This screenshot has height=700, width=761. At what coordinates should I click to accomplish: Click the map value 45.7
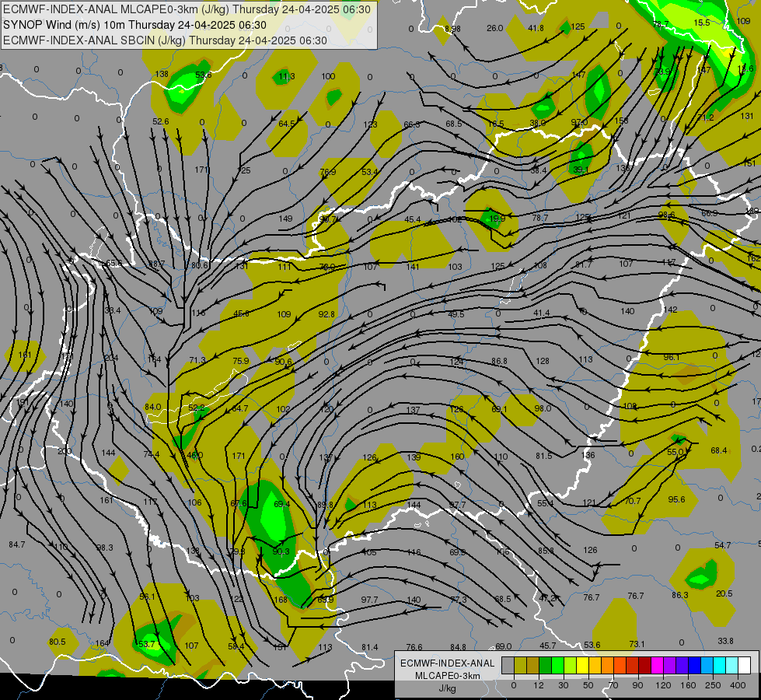coord(548,646)
